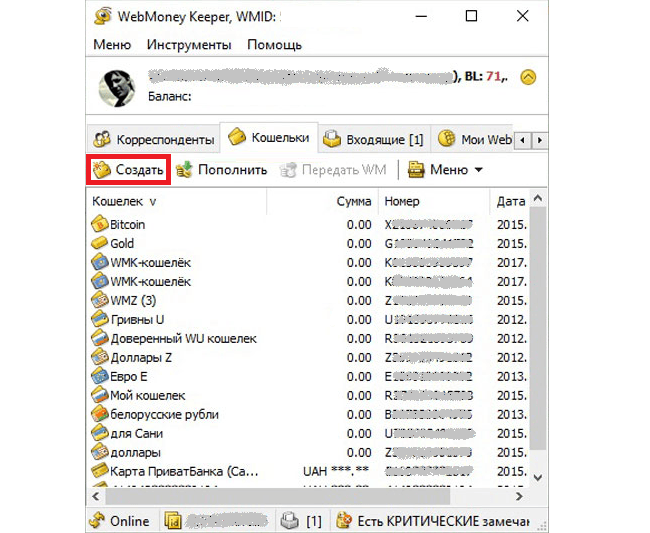This screenshot has height=533, width=650.
Task: Sort by the Номер column header
Action: click(x=434, y=201)
